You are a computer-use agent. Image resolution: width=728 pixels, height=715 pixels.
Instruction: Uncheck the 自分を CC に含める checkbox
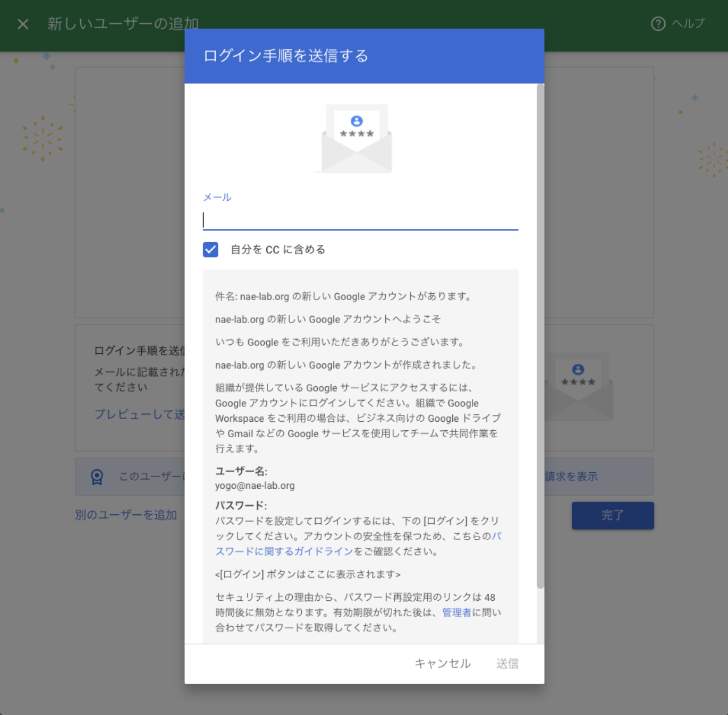(210, 250)
